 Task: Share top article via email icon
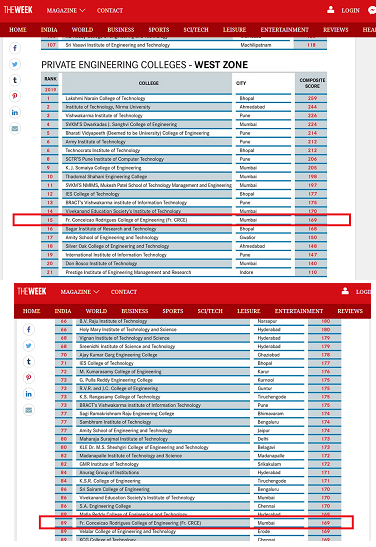[15, 128]
